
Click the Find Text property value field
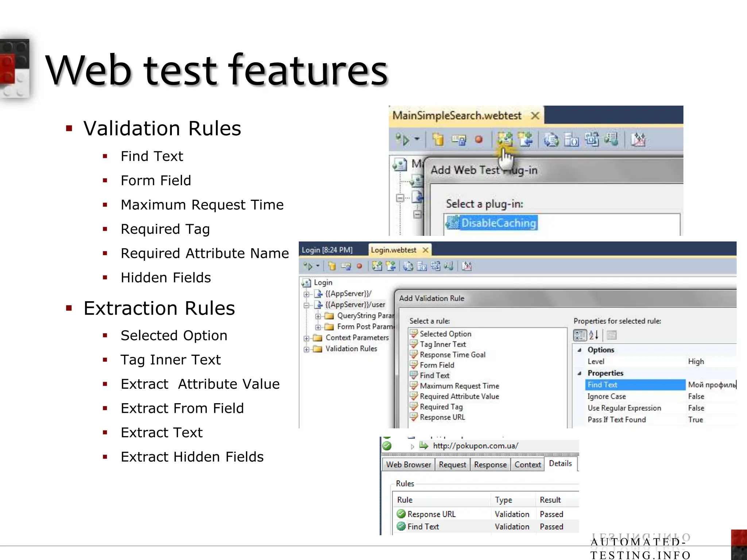711,385
